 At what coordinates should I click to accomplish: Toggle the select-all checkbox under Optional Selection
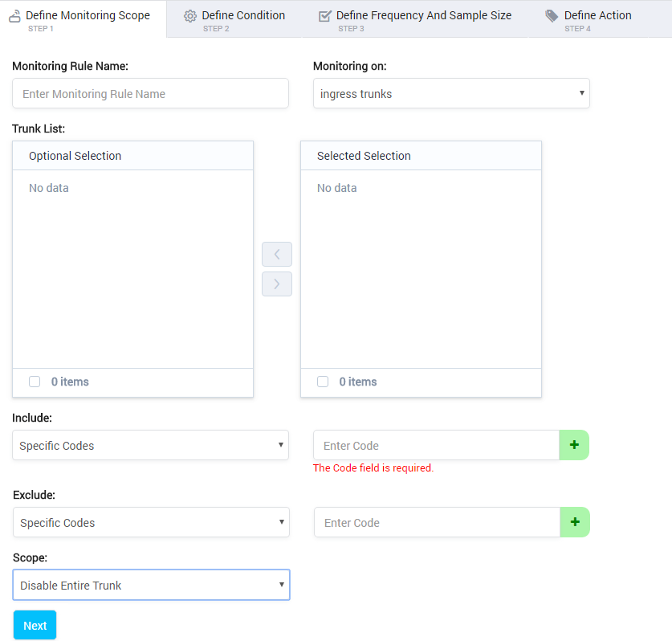33,382
